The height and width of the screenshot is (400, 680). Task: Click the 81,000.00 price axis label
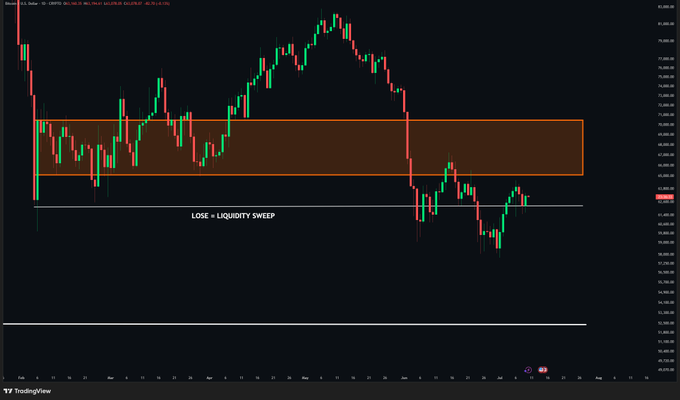click(x=666, y=24)
